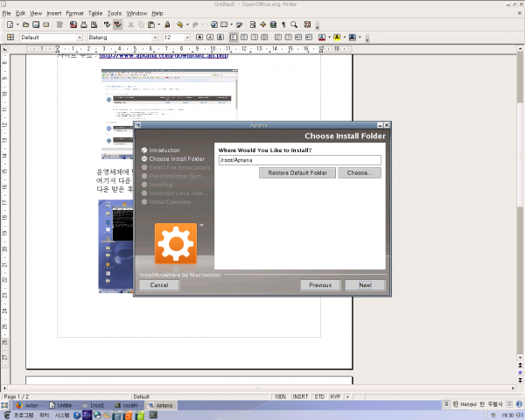Increase paragraph indent

click(309, 37)
